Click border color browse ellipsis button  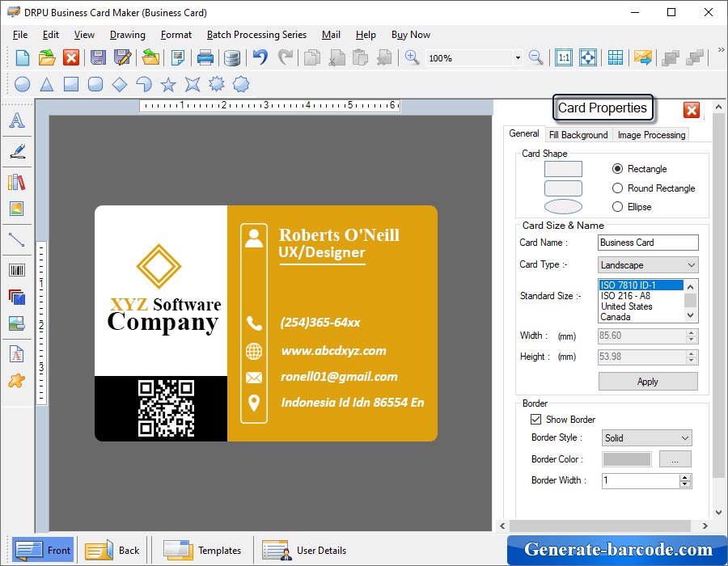(x=675, y=459)
